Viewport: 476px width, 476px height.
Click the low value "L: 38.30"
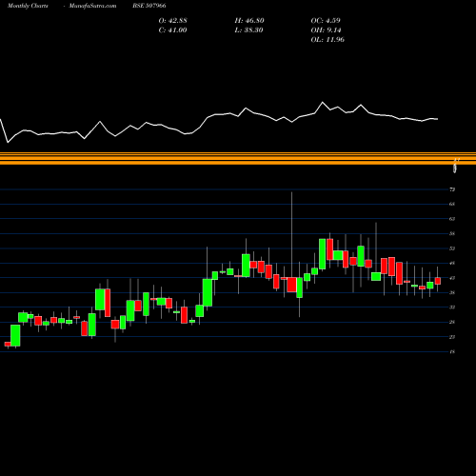pyautogui.click(x=248, y=30)
